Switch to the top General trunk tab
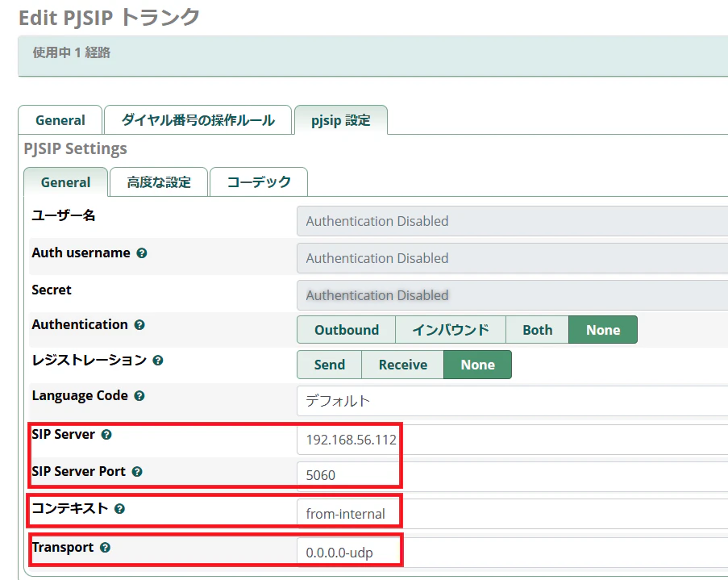Image resolution: width=728 pixels, height=580 pixels. coord(60,120)
